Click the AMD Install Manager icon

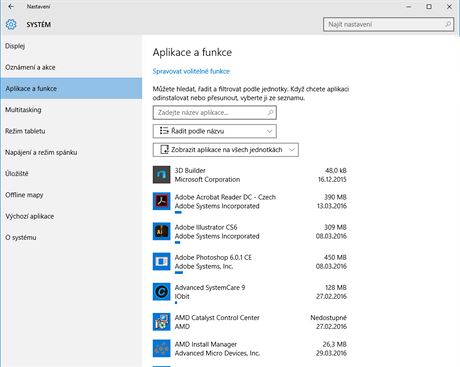161,349
